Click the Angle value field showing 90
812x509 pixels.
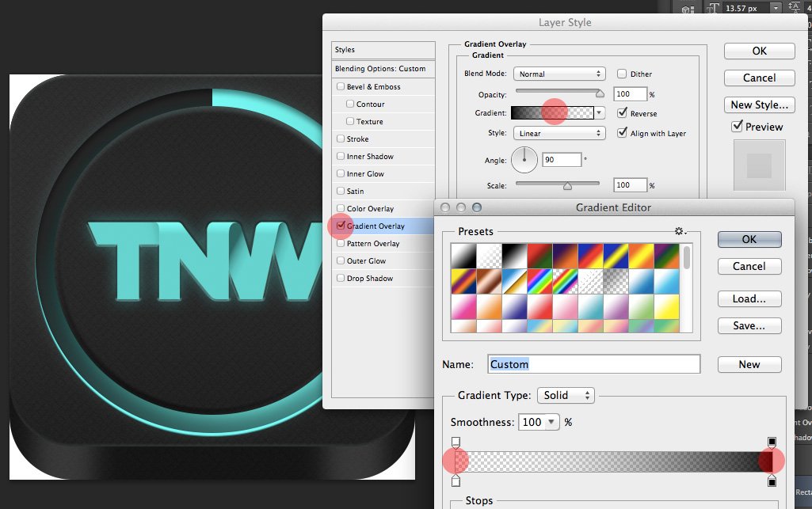(x=562, y=160)
